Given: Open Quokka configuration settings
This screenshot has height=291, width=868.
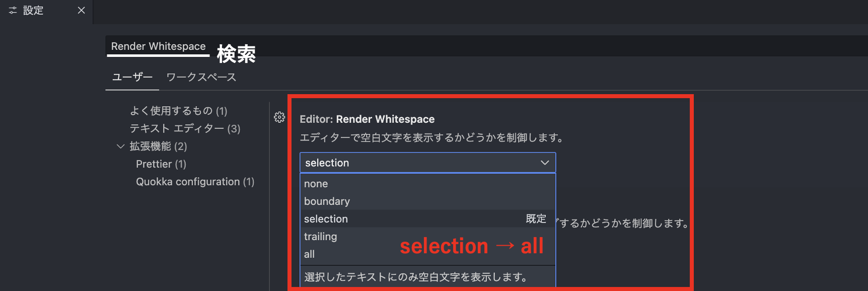Looking at the screenshot, I should coord(195,181).
